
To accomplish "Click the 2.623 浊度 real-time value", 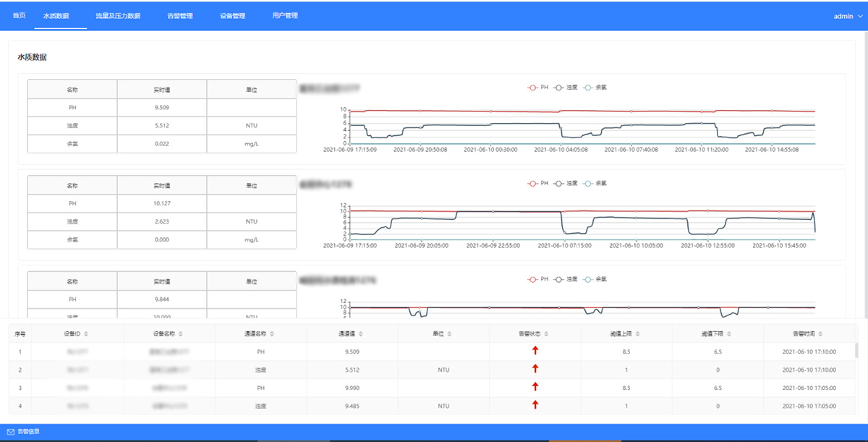I will [161, 221].
